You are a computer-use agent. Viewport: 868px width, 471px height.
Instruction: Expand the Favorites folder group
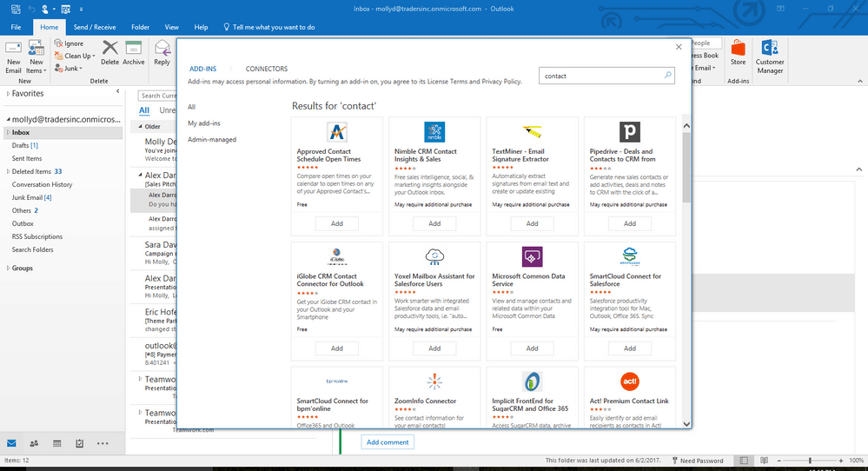click(8, 94)
